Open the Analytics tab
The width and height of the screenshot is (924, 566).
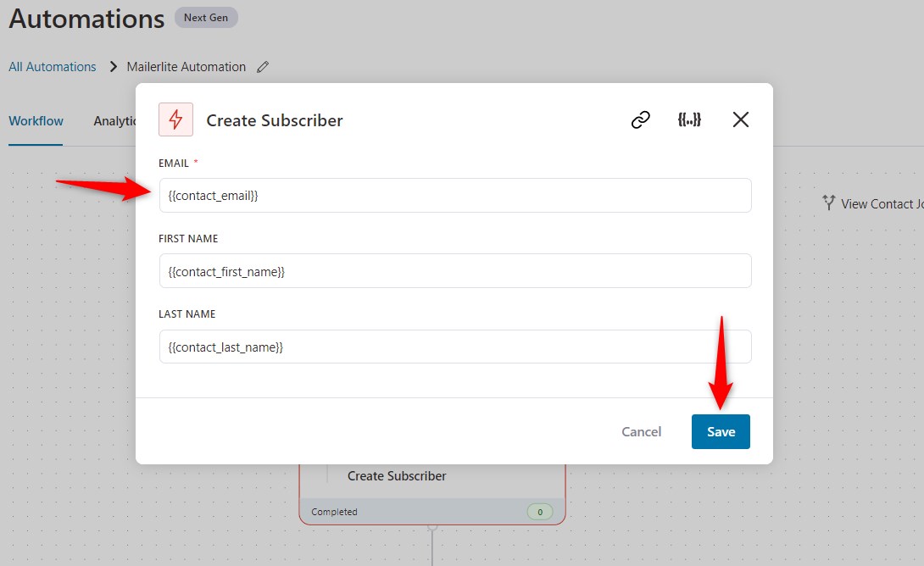pyautogui.click(x=115, y=121)
